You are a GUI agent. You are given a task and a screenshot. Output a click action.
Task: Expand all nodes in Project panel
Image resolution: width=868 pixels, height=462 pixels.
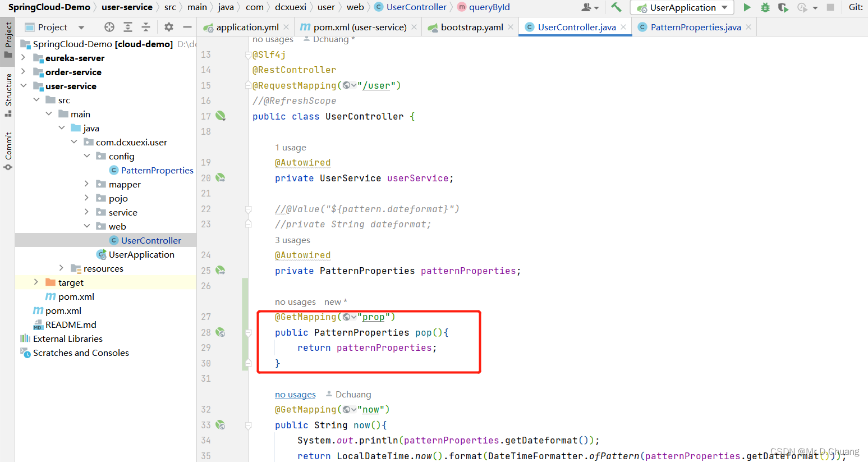click(x=128, y=27)
